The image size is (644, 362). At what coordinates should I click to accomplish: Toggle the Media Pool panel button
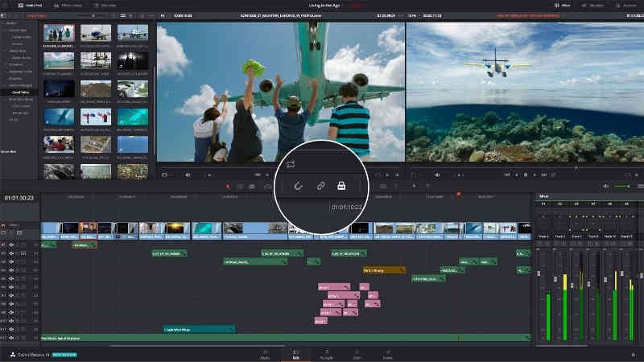30,6
